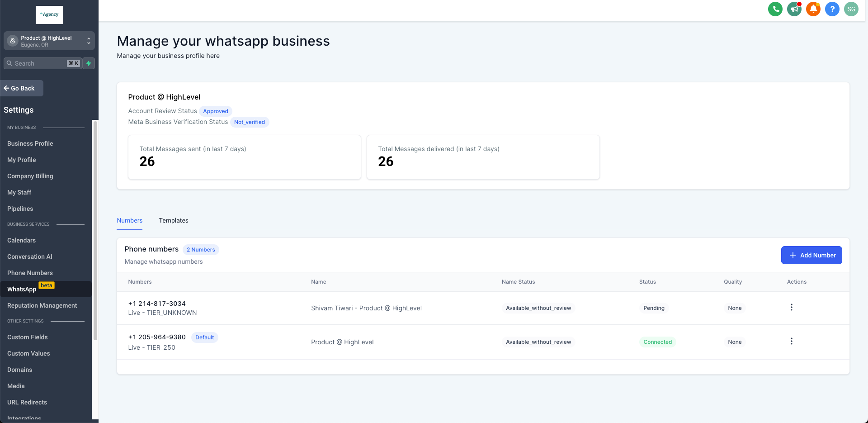Click name Shivam Tiwari - Product @ HighLevel
This screenshot has height=423, width=868.
tap(366, 308)
